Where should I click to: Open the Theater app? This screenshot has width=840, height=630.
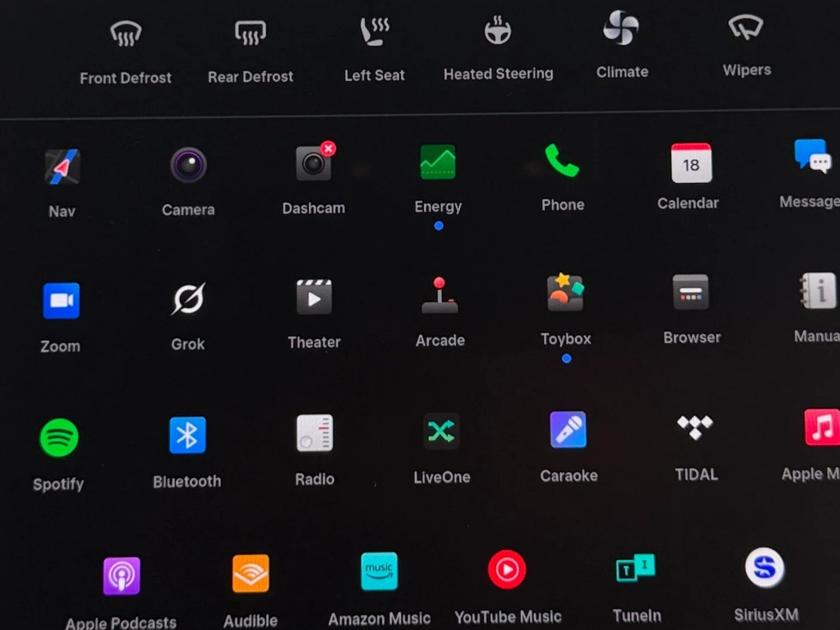(314, 296)
